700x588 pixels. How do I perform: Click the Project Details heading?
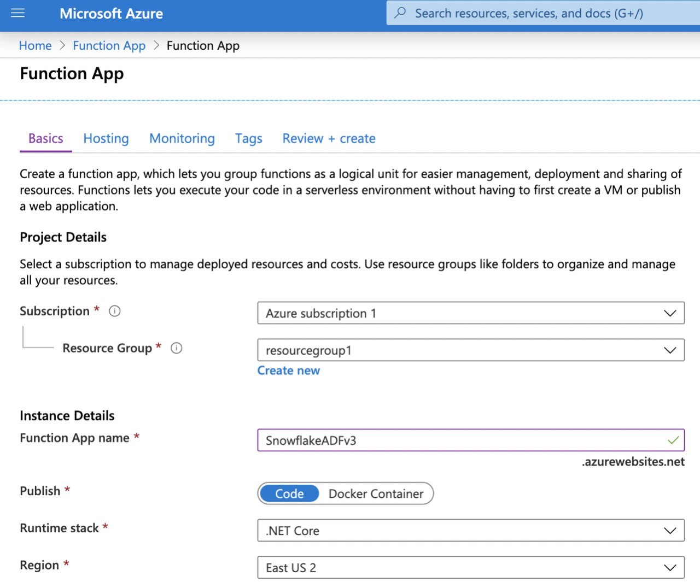coord(63,237)
